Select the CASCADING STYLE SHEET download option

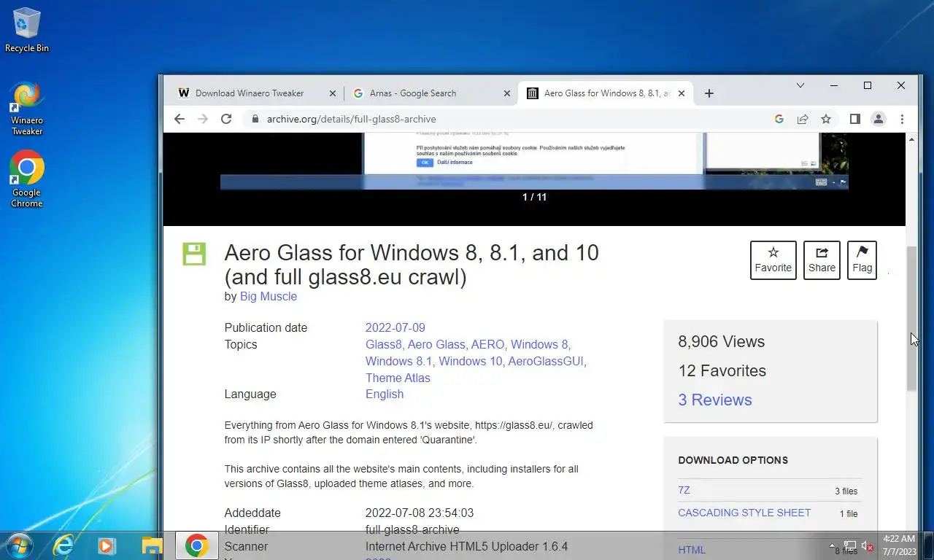744,513
